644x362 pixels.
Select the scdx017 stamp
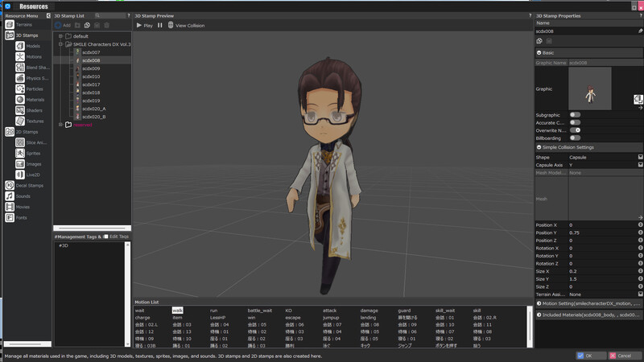point(91,84)
